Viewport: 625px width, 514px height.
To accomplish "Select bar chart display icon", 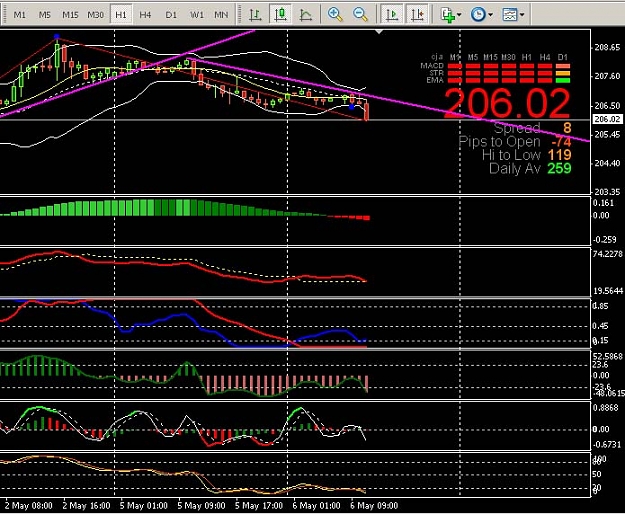I will [255, 15].
